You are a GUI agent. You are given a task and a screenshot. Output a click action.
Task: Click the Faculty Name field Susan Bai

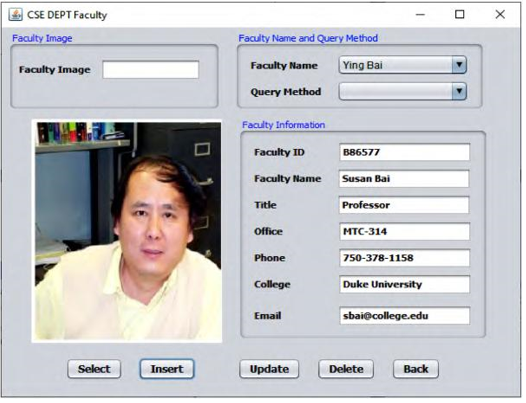(x=404, y=179)
